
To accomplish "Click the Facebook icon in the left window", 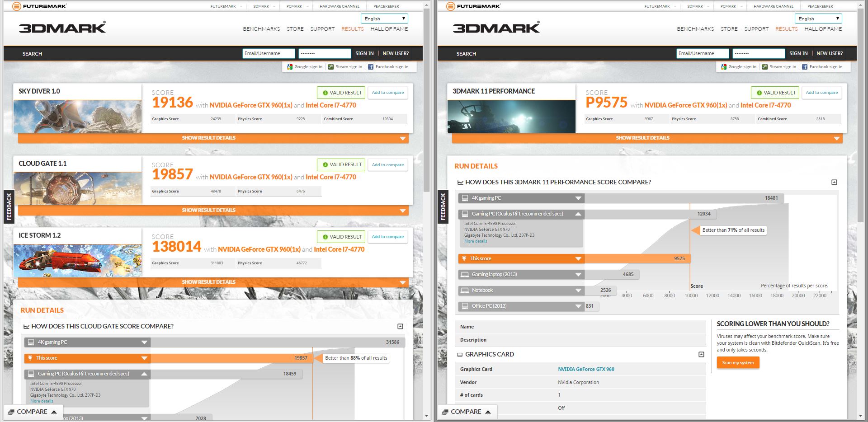I will [x=371, y=67].
